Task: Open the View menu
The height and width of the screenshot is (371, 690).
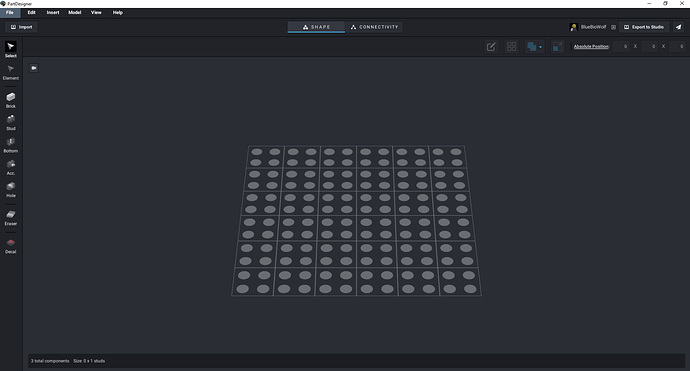Action: tap(96, 12)
